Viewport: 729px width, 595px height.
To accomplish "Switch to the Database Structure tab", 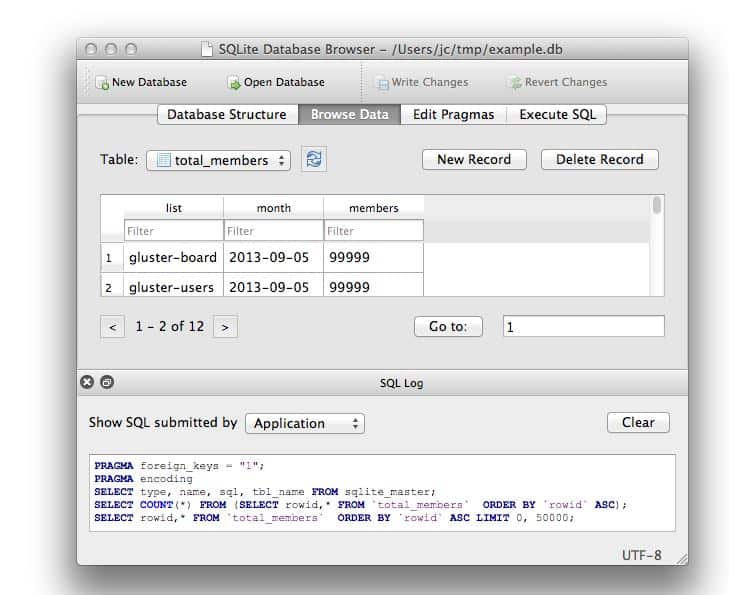I will [x=227, y=115].
